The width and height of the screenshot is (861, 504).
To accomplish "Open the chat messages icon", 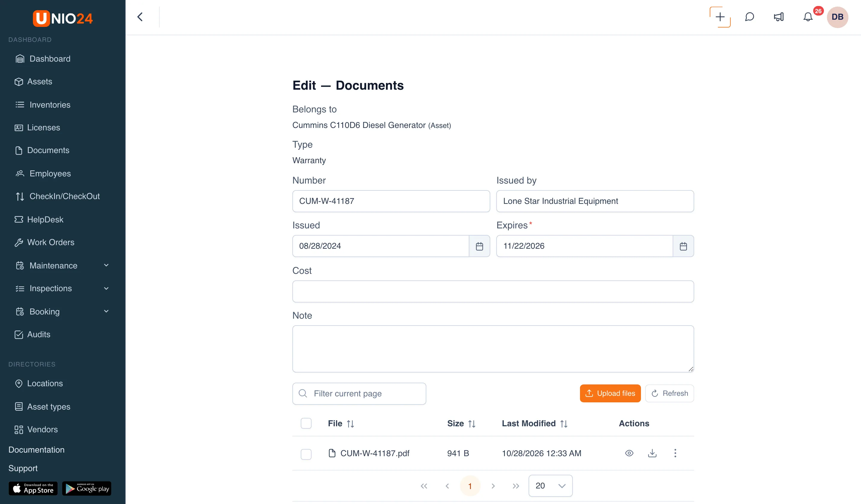I will (749, 17).
